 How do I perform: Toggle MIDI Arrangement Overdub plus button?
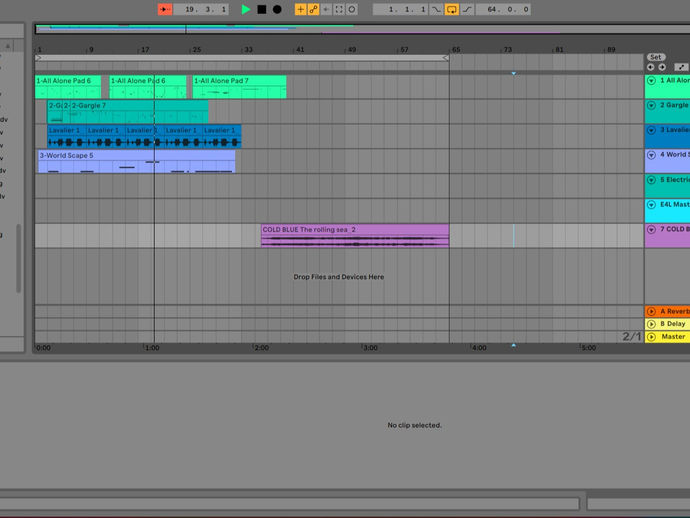click(301, 9)
